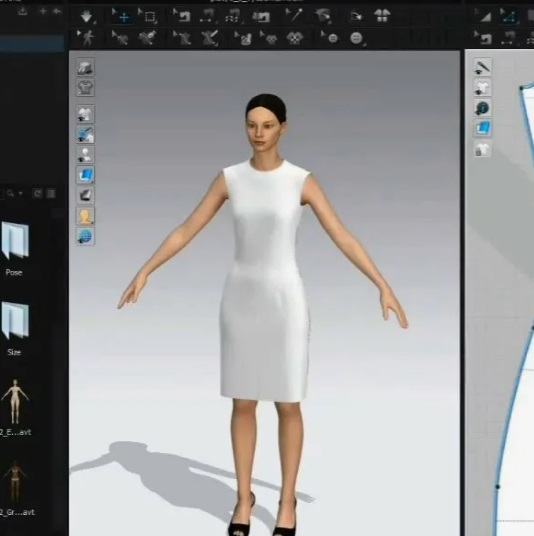534x536 pixels.
Task: Click the lock pattern icon in 2D window
Action: (482, 150)
